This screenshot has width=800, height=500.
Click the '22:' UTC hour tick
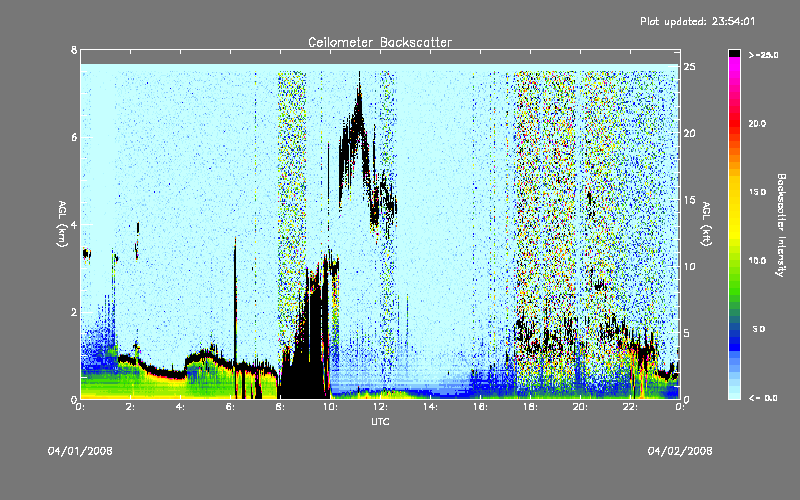coord(630,407)
